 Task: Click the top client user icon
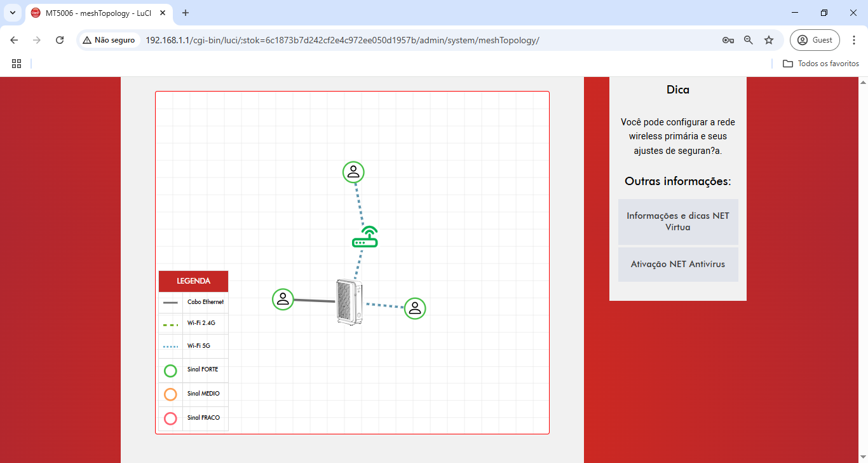point(353,172)
